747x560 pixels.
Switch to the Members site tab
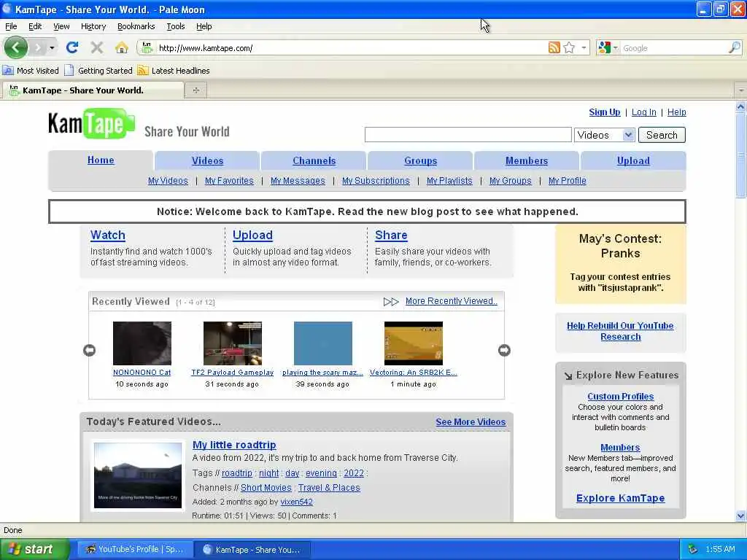(527, 161)
